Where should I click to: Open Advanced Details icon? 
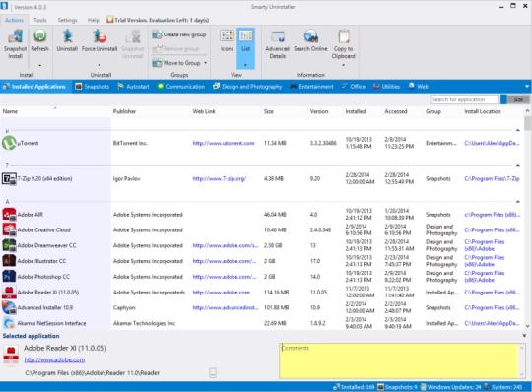point(278,36)
